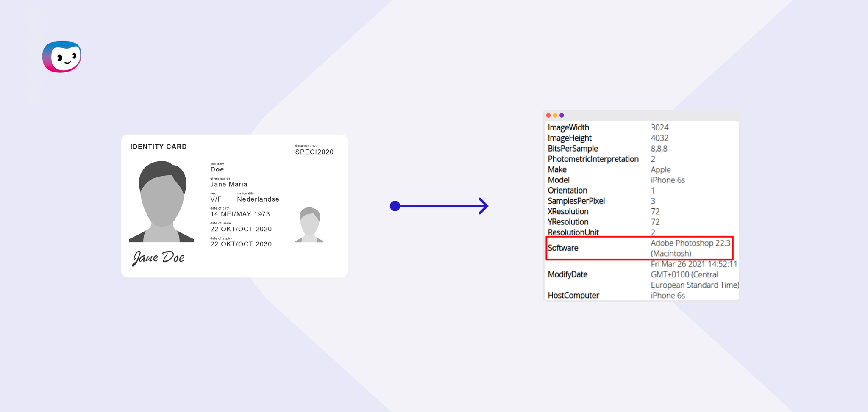Viewport: 868px width, 412px height.
Task: Click the 'IDENTITY CARD' heading
Action: point(159,147)
